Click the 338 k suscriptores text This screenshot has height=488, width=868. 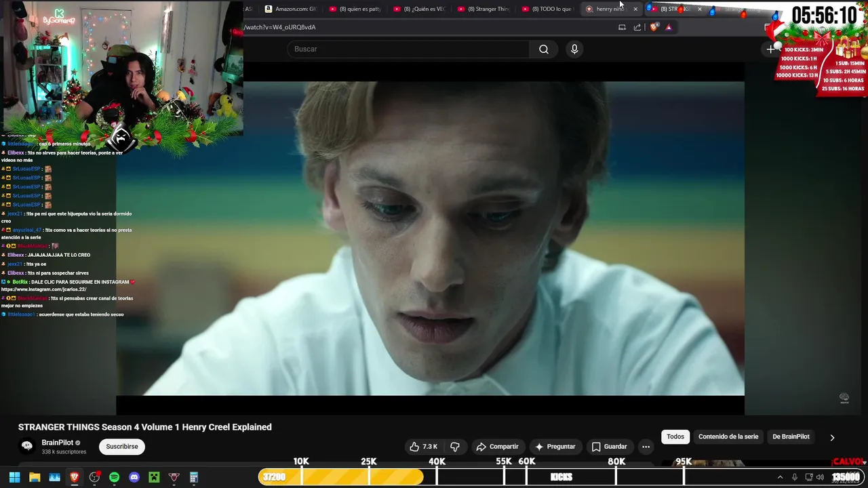[x=64, y=451]
